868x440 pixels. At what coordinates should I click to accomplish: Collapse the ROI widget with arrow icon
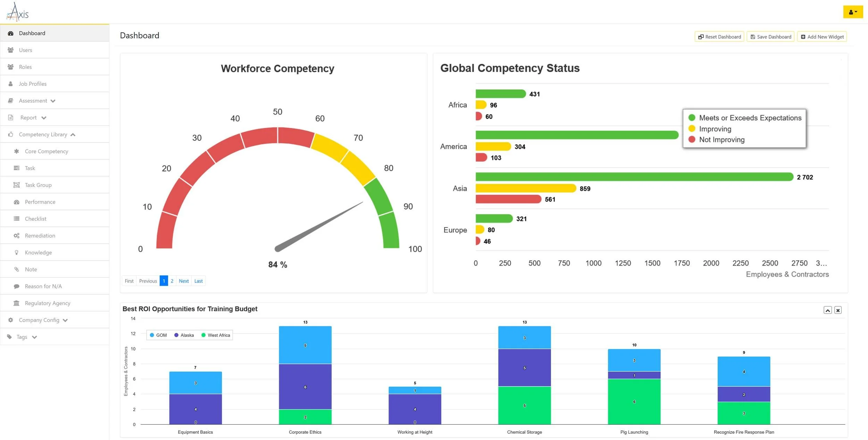point(827,310)
